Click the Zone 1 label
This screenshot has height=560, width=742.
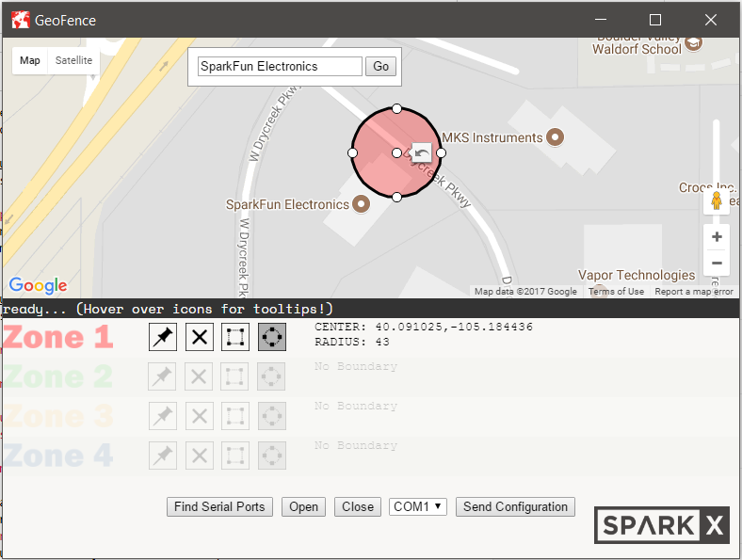(x=58, y=337)
